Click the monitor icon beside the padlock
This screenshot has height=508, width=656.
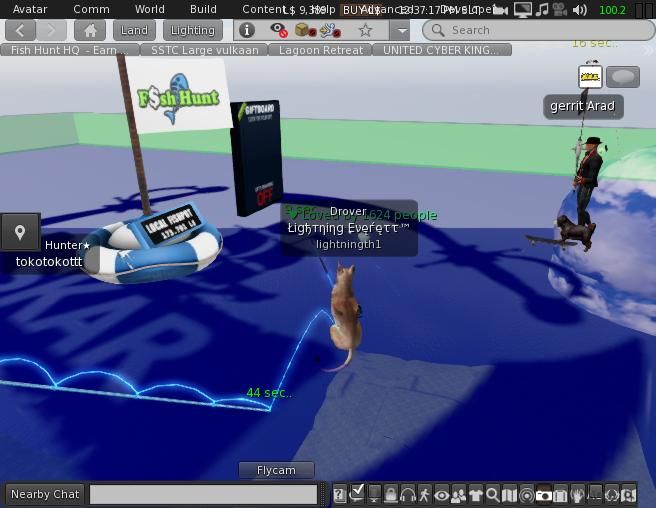click(x=374, y=495)
